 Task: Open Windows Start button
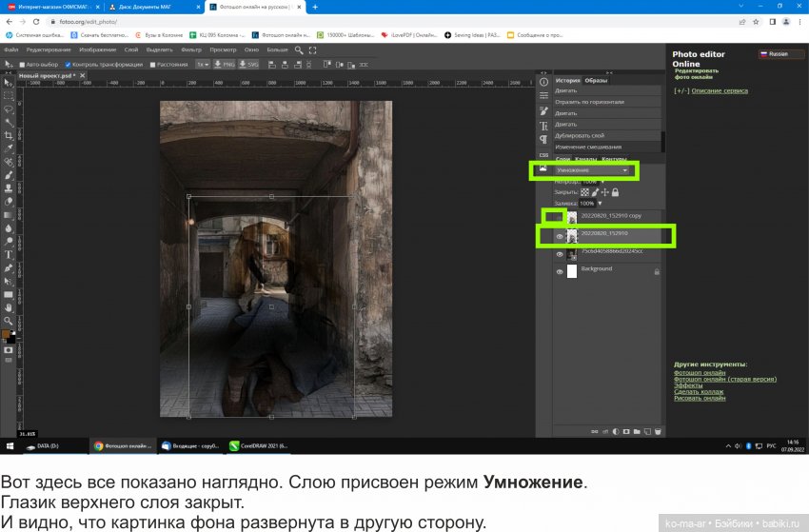tap(10, 445)
